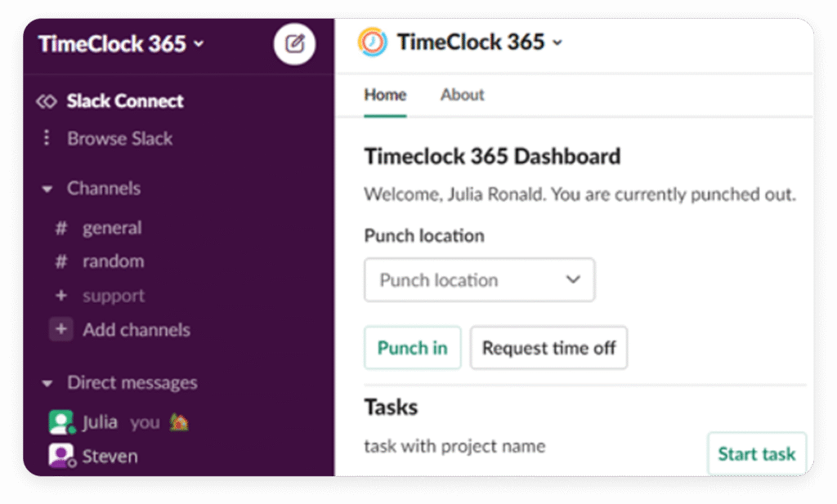The width and height of the screenshot is (837, 504).
Task: Click the plus icon beside Add channels
Action: 60,330
